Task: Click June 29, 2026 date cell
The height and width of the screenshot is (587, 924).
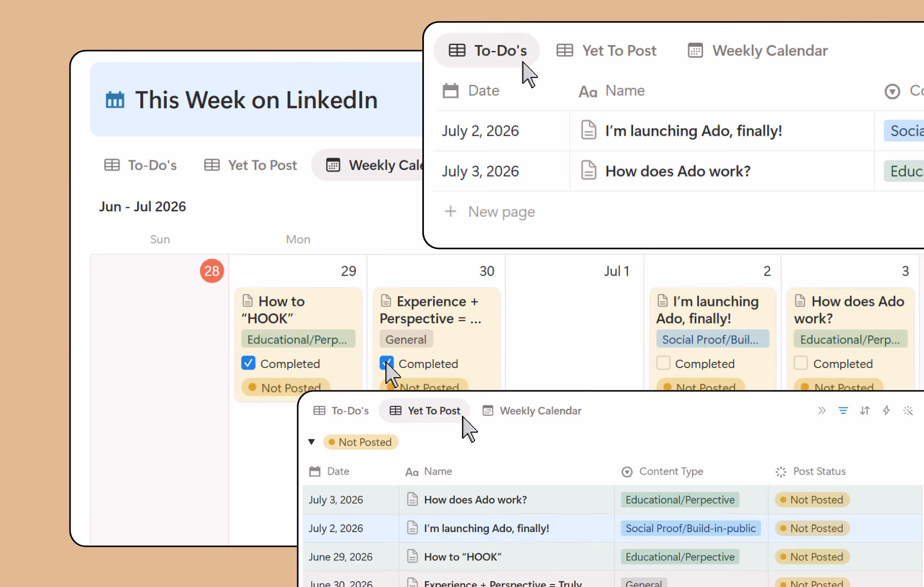Action: coord(341,557)
